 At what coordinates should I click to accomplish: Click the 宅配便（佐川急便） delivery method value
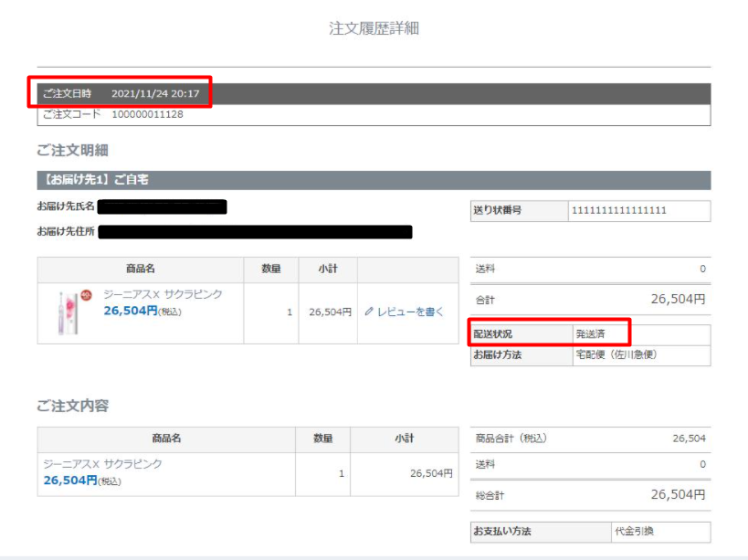point(616,354)
